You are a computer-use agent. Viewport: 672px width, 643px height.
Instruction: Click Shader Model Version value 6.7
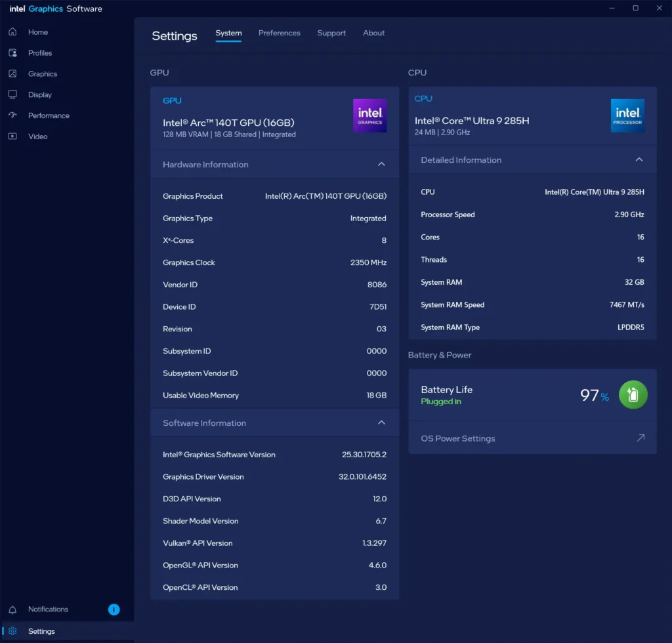pos(381,521)
